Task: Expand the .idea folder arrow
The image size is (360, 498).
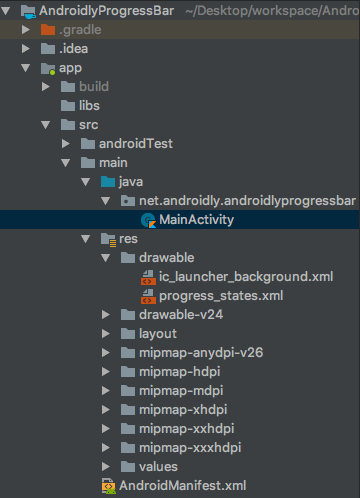Action: point(26,49)
